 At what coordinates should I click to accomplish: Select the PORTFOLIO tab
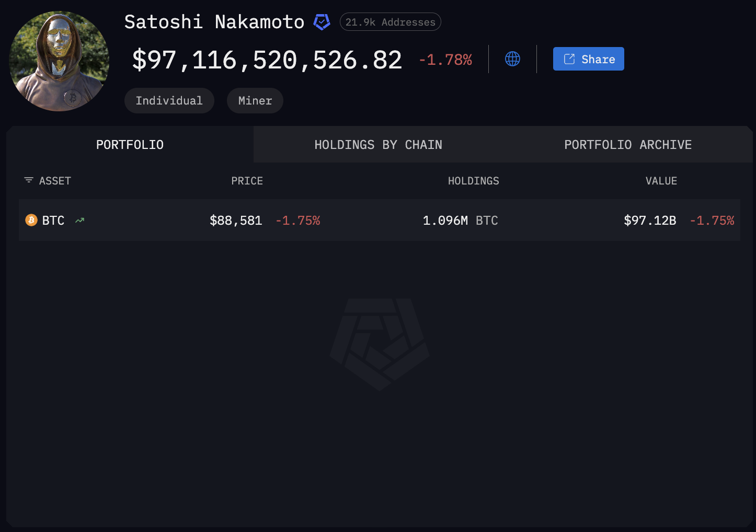130,144
